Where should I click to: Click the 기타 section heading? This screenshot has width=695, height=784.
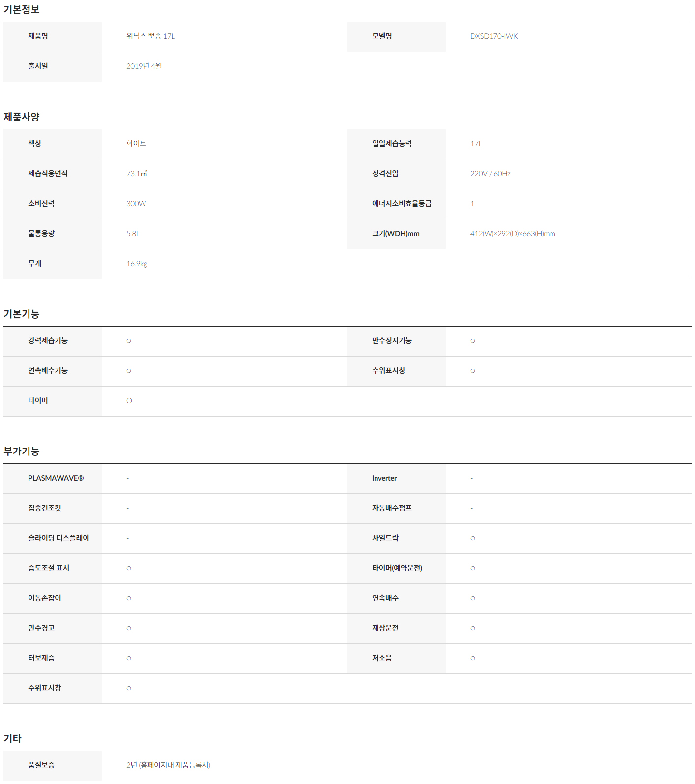click(13, 738)
